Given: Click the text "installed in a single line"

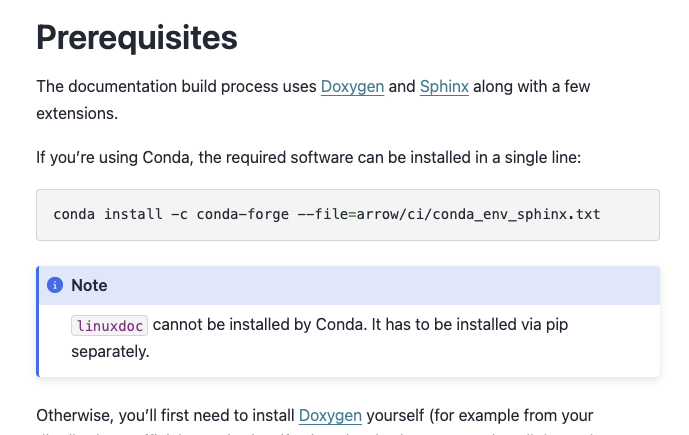Looking at the screenshot, I should point(520,157).
